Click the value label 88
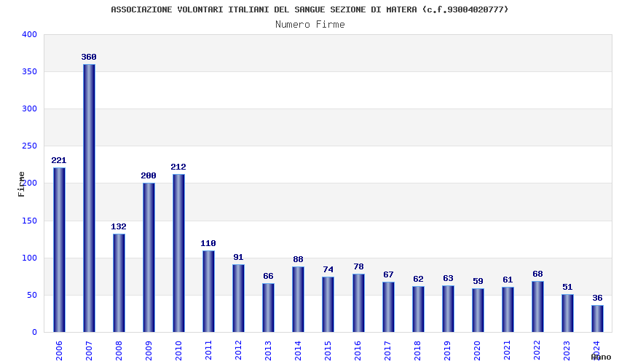The height and width of the screenshot is (364, 619). pos(298,259)
